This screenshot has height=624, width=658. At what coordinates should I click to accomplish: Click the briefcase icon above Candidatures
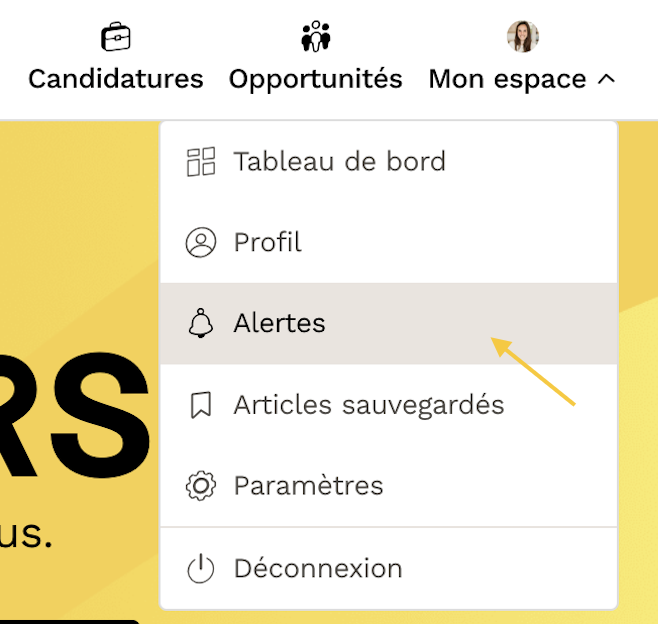tap(116, 37)
